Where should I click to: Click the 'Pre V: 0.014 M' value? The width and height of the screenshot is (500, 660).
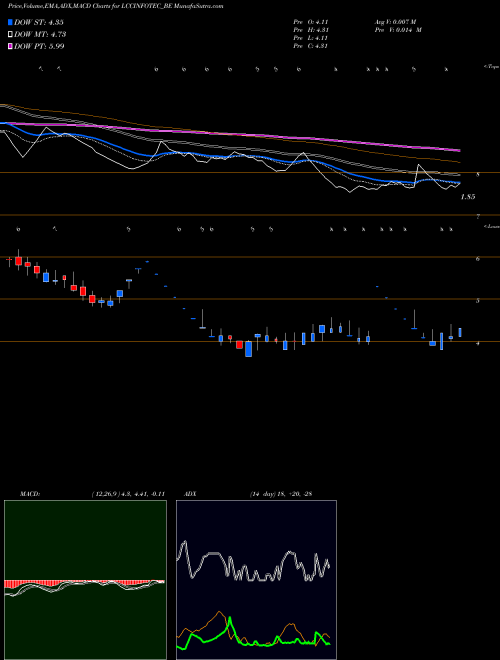point(398,30)
